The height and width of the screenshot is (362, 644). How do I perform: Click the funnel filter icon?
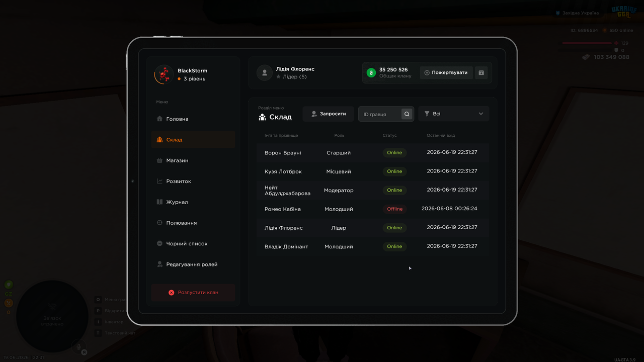[427, 114]
